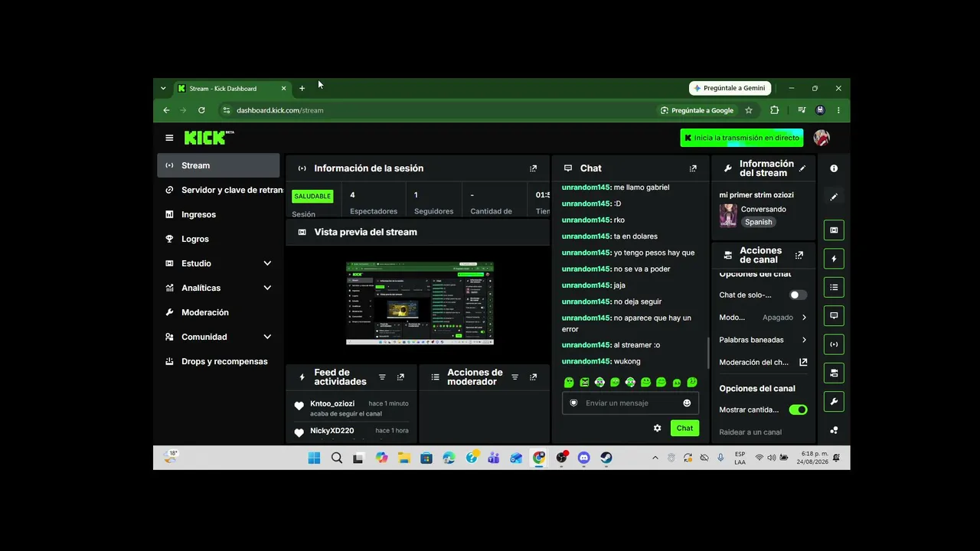
Task: Toggle the session info widget in the right sidebar
Action: (x=834, y=344)
